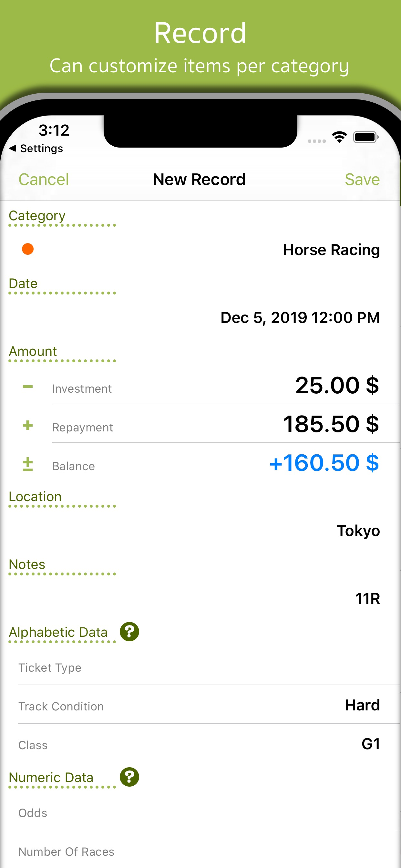This screenshot has height=868, width=401.
Task: Edit the 25.00 $ investment amount
Action: click(337, 385)
